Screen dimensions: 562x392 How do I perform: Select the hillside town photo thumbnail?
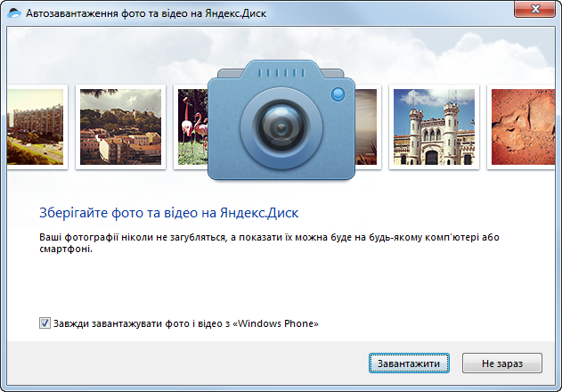120,127
